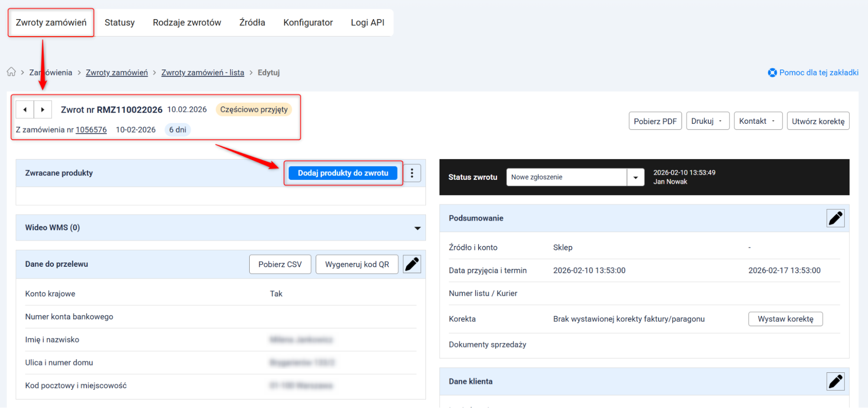Edit Podsumowanie section with pencil icon
This screenshot has height=408, width=868.
[x=835, y=218]
